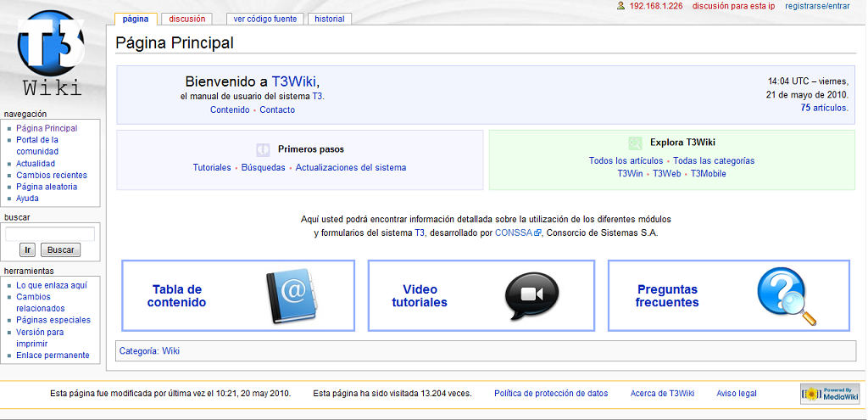Click the Primeros pasos section icon

tap(263, 149)
